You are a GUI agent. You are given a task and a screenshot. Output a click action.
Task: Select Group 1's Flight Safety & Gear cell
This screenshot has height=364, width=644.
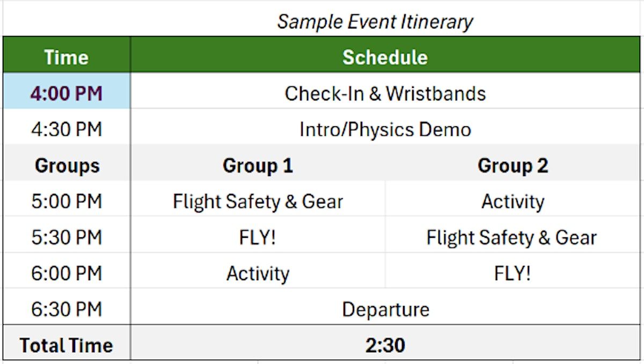pyautogui.click(x=258, y=201)
